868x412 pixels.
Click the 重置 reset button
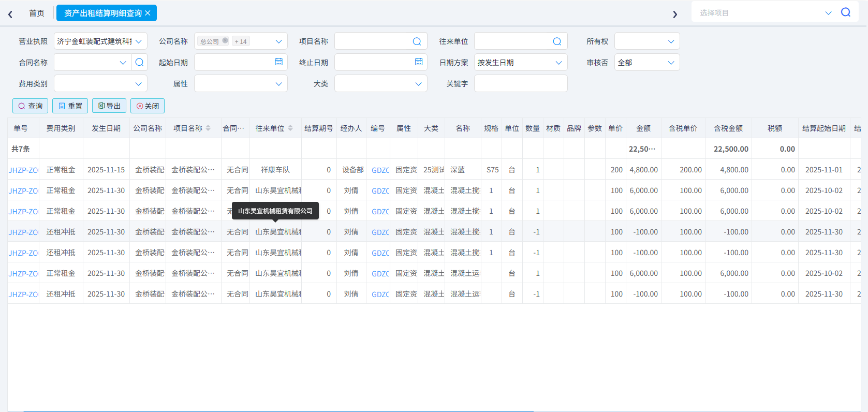pyautogui.click(x=70, y=106)
